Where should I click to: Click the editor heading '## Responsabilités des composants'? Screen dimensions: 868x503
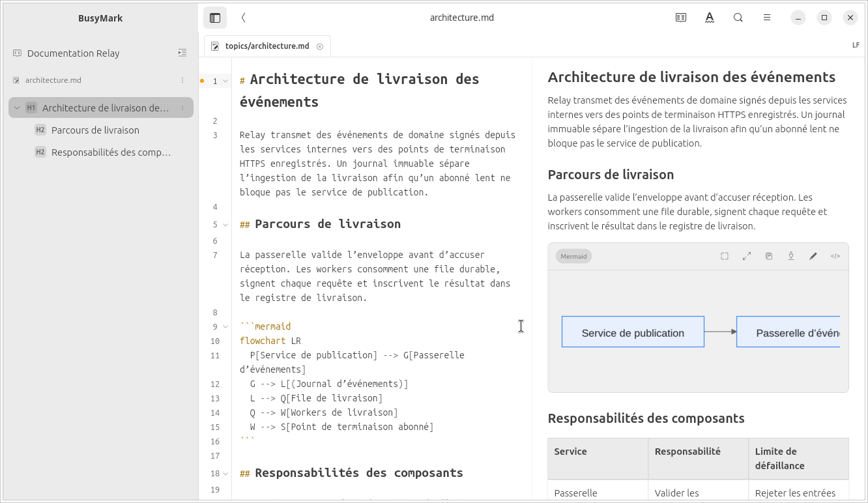[351, 473]
